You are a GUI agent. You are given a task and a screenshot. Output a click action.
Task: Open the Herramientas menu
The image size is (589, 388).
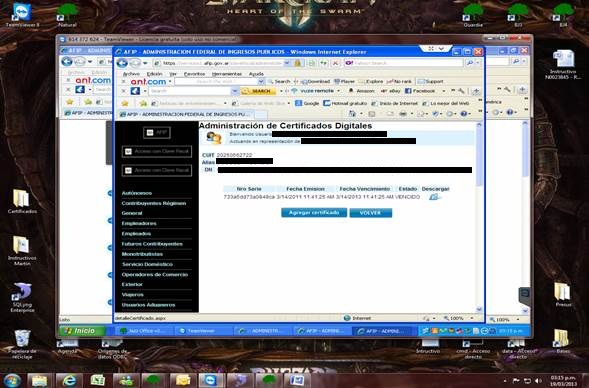[227, 74]
